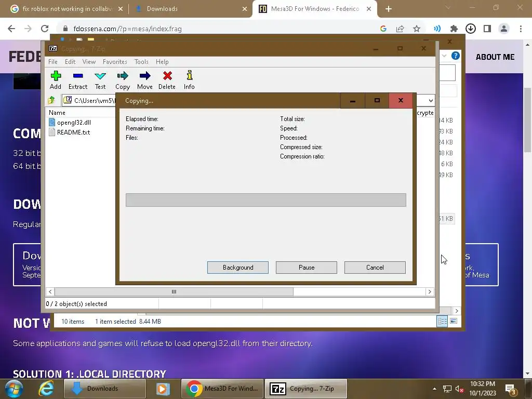Image resolution: width=532 pixels, height=399 pixels.
Task: Open the Help menu in 7-Zip
Action: pos(162,62)
